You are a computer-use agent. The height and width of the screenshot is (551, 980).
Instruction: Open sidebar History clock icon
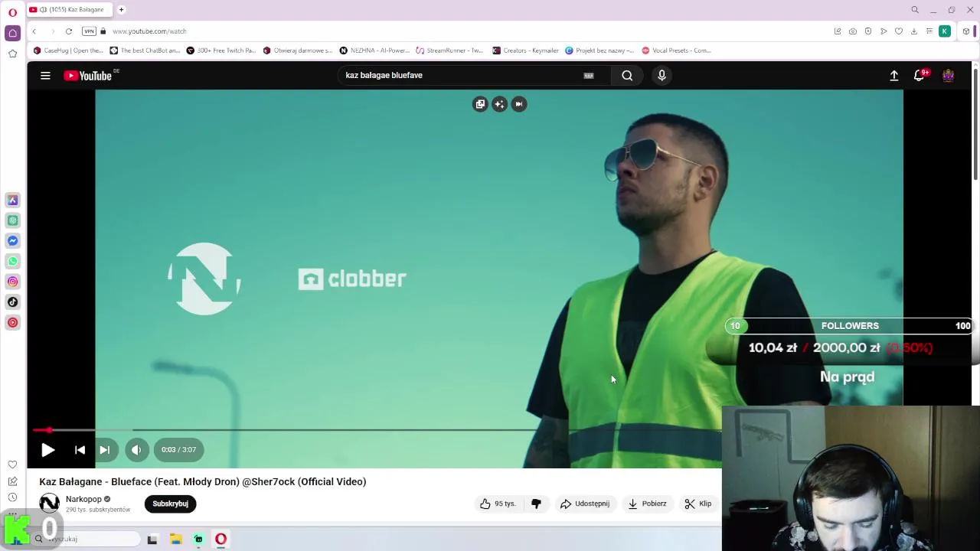click(x=12, y=497)
